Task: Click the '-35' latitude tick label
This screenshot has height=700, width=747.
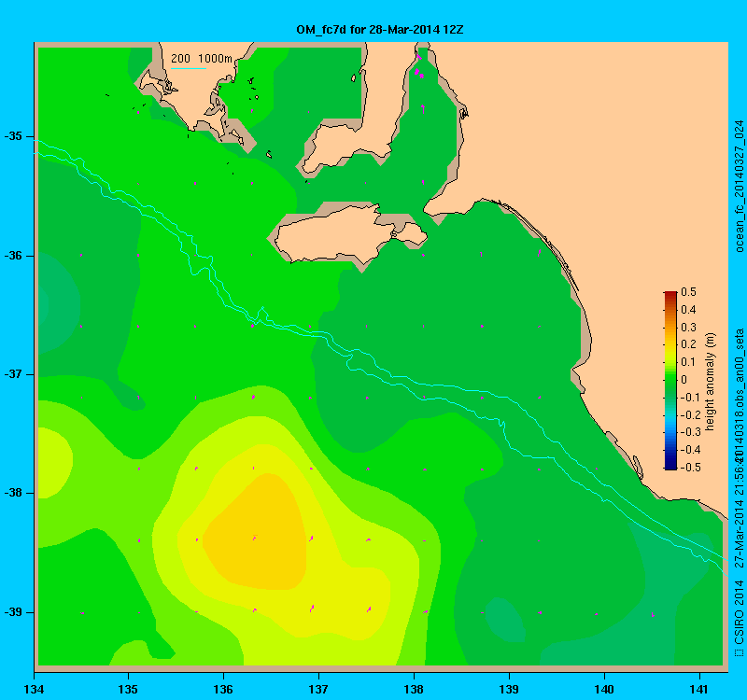Action: coord(13,136)
